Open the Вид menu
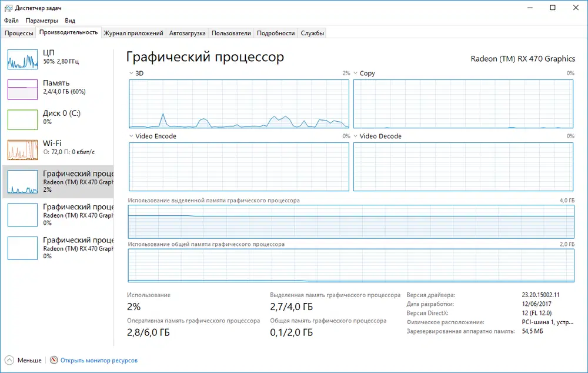This screenshot has height=373, width=588. 70,21
